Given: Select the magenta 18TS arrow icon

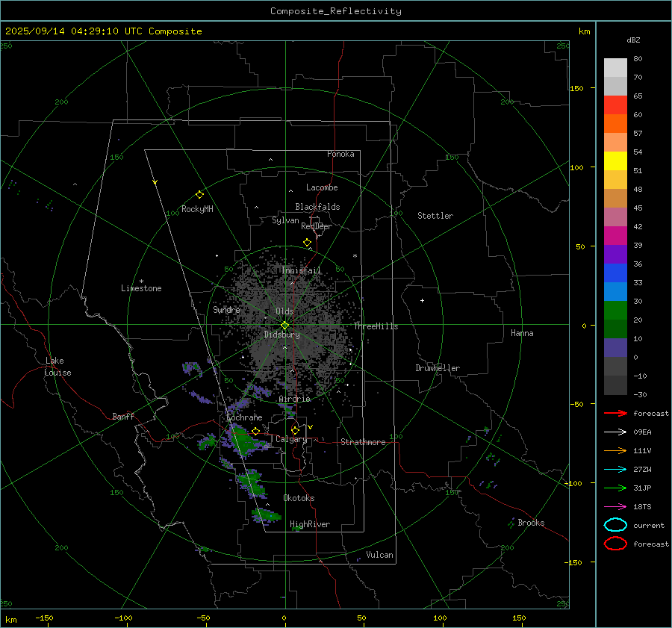Looking at the screenshot, I should point(615,507).
